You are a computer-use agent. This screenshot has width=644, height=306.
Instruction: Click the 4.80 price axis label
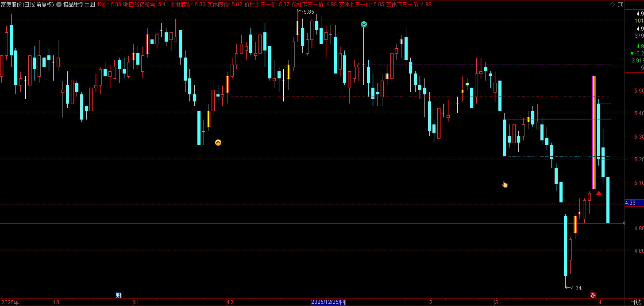point(639,251)
